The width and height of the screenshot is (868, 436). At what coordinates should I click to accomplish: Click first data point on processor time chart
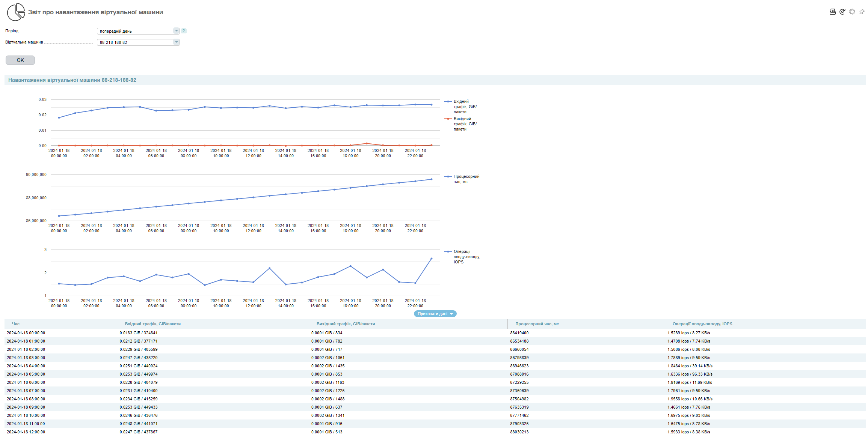(59, 216)
